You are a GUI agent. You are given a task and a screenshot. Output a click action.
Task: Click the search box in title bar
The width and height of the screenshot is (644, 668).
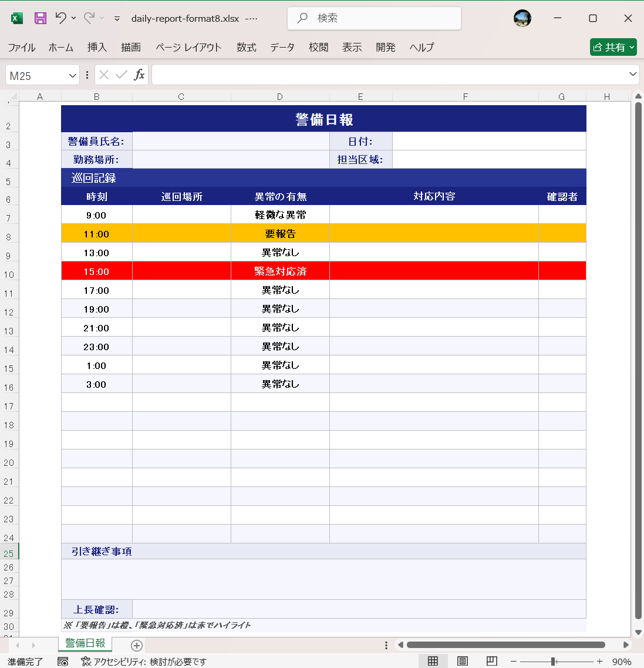pos(374,18)
